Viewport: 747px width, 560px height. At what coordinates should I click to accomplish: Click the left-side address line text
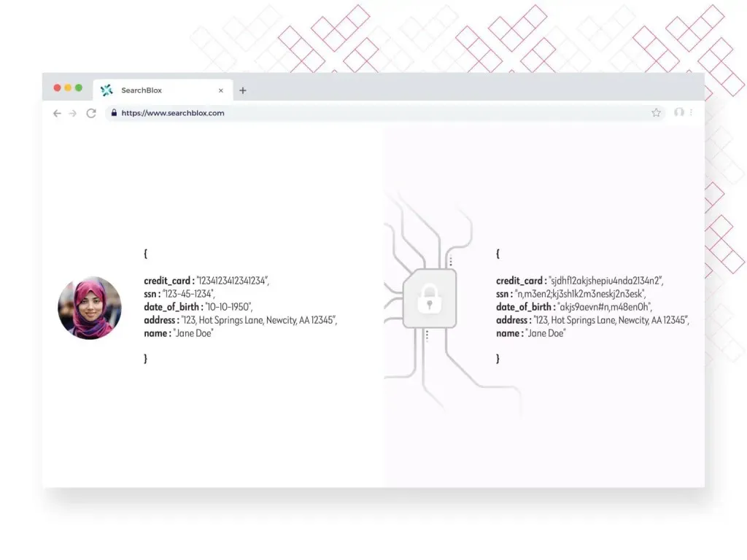[x=240, y=320]
